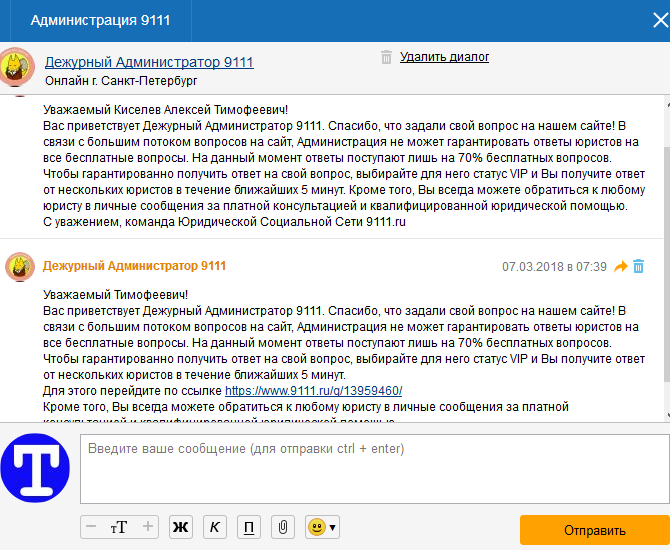Enable underline П formatting

249,527
